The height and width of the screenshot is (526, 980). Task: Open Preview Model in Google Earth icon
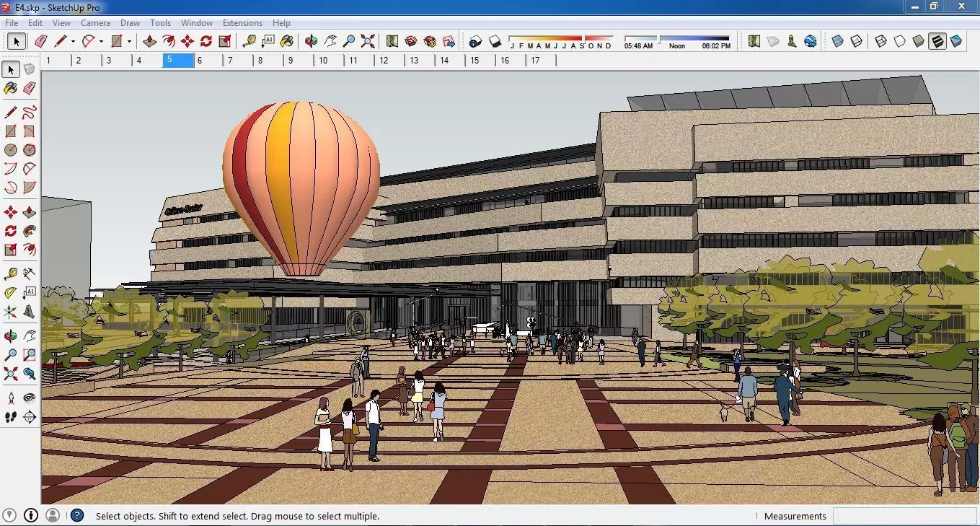[x=811, y=41]
